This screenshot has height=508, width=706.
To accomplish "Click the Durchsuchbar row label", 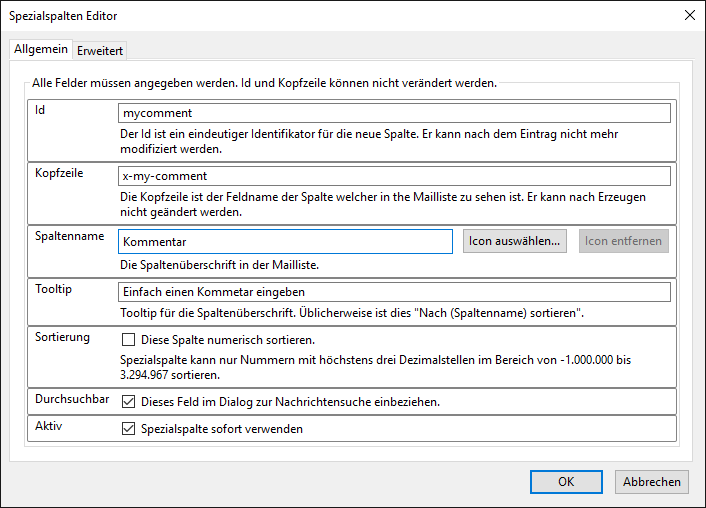I will [72, 399].
